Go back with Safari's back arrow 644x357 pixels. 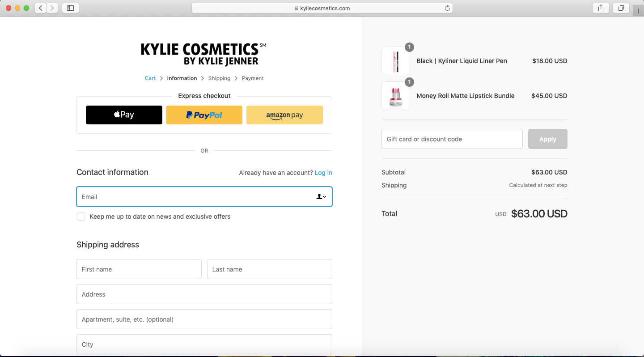click(41, 8)
